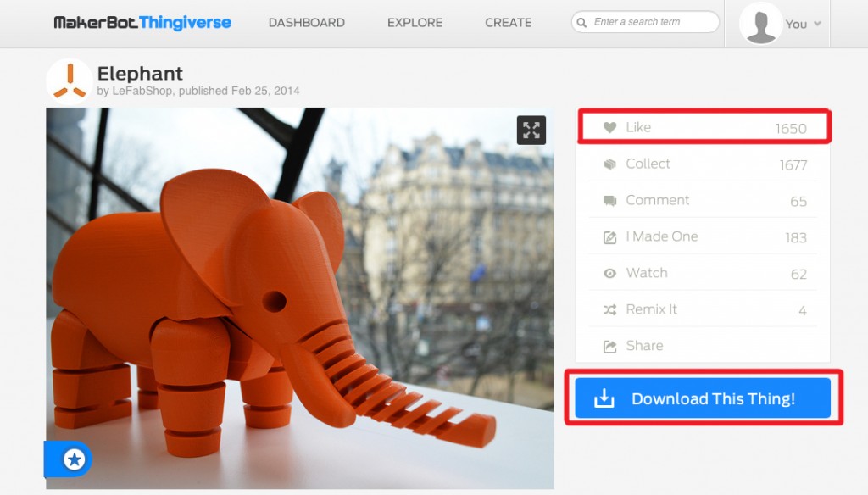The height and width of the screenshot is (495, 868).
Task: Open the EXPLORE menu item
Action: (x=415, y=23)
